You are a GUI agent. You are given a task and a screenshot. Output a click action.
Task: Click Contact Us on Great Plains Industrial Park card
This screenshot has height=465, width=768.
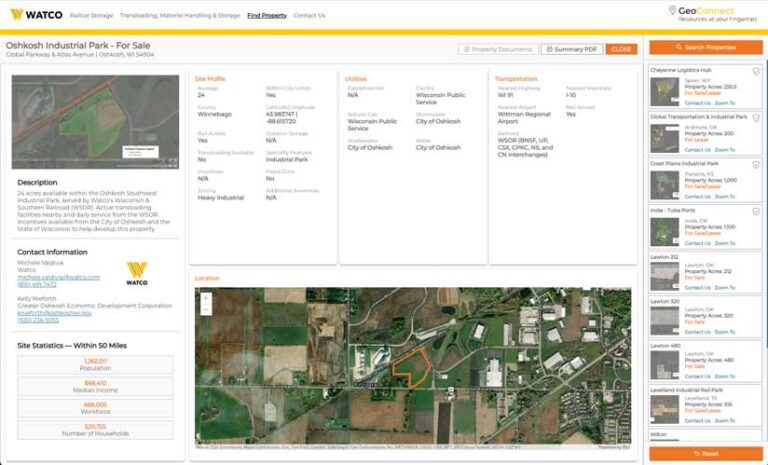coord(697,196)
